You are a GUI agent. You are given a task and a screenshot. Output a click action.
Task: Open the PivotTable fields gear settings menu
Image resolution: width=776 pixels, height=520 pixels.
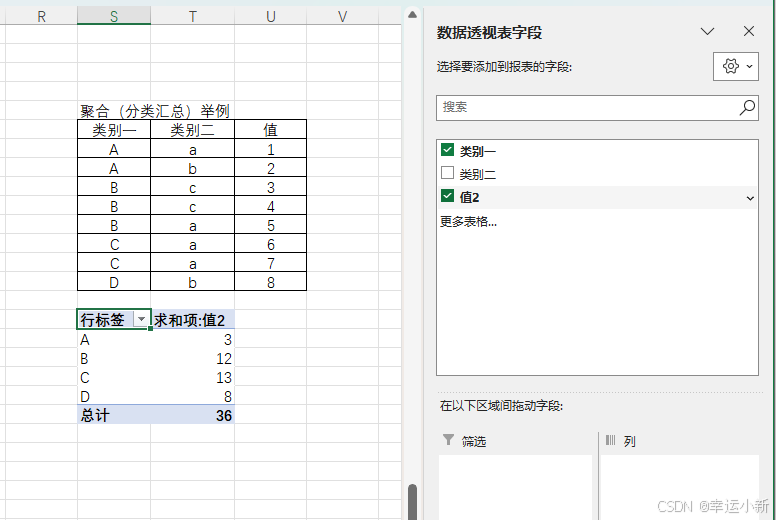click(735, 66)
